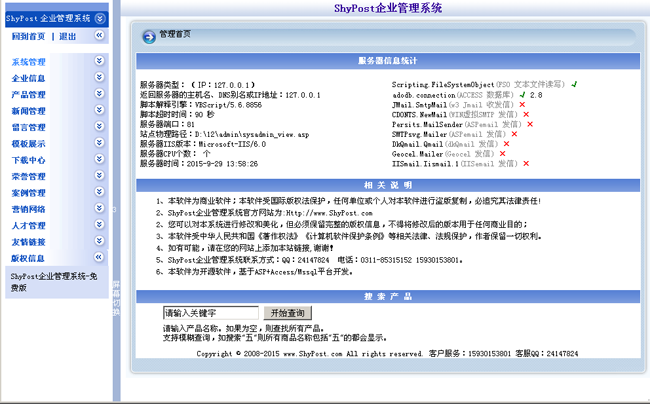This screenshot has width=650, height=404.
Task: Click the red X next to SMTPsvg.Mailer
Action: click(x=514, y=134)
